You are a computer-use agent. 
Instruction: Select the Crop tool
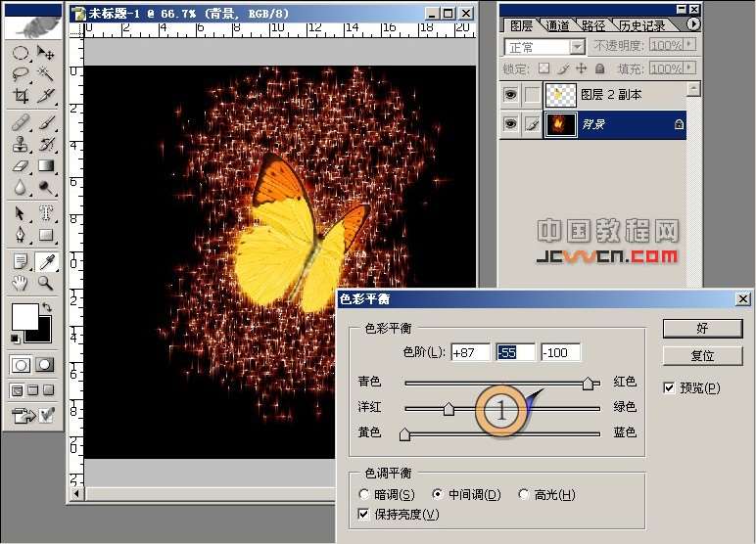click(21, 96)
